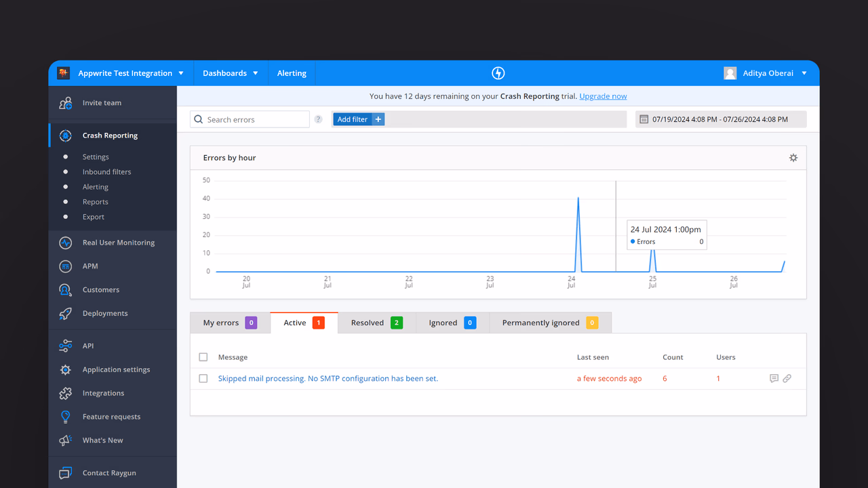Viewport: 868px width, 488px height.
Task: Click the Message column header
Action: point(233,357)
